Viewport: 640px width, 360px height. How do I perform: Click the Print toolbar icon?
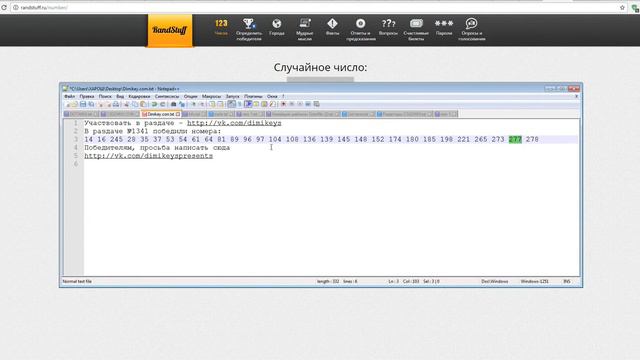click(x=116, y=104)
